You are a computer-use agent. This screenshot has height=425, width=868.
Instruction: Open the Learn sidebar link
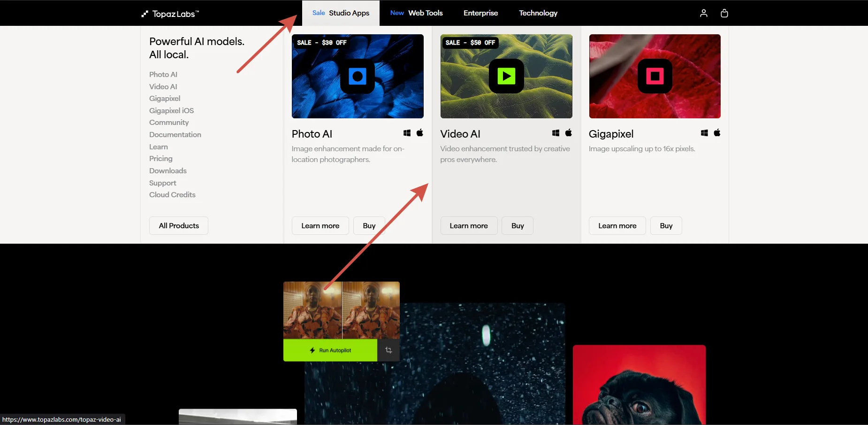pos(159,147)
